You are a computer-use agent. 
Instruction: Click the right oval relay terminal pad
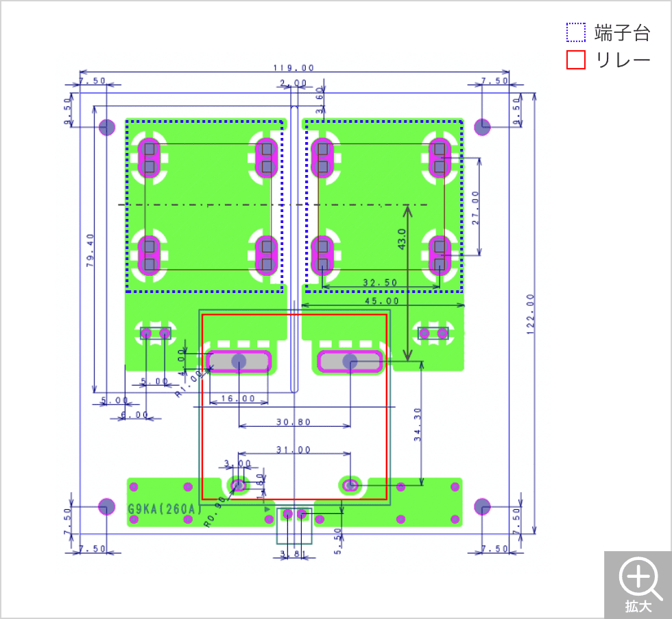(350, 361)
